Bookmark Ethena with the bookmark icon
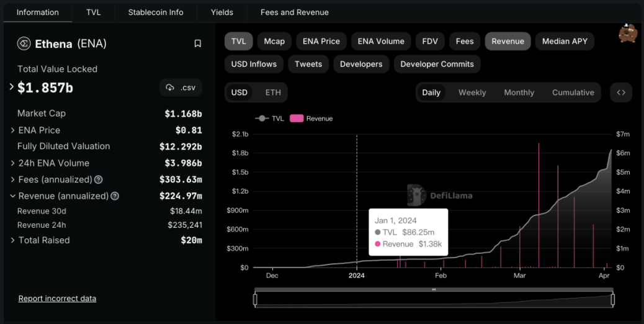The image size is (644, 324). (197, 43)
